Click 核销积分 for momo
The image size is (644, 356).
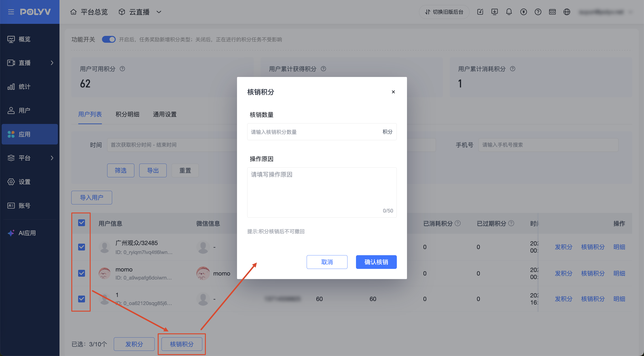tap(593, 273)
